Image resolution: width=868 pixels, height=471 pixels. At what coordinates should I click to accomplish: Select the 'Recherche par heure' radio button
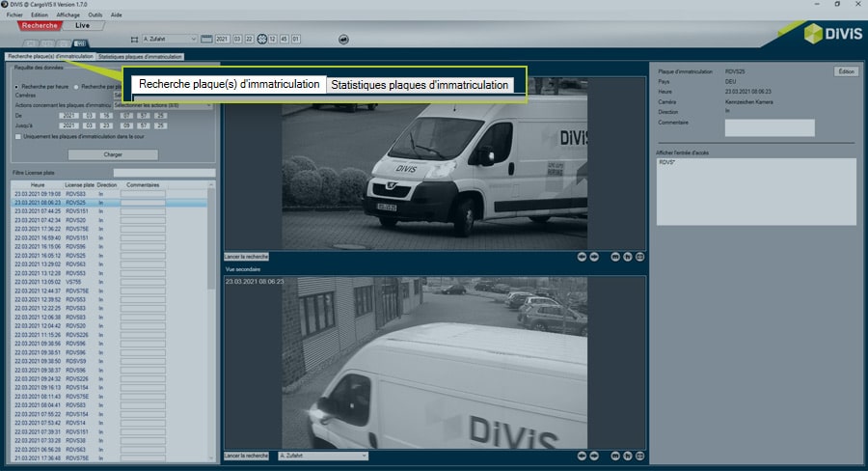(16, 87)
